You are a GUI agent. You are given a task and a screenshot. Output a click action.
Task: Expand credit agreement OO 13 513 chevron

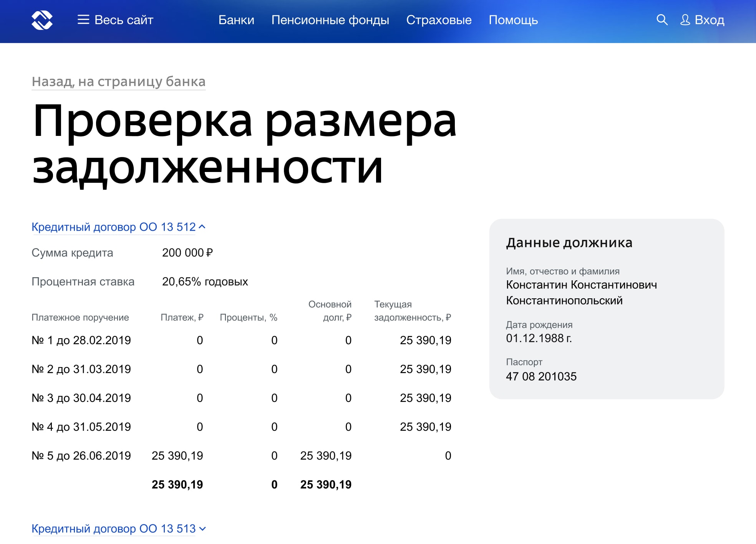coord(203,529)
